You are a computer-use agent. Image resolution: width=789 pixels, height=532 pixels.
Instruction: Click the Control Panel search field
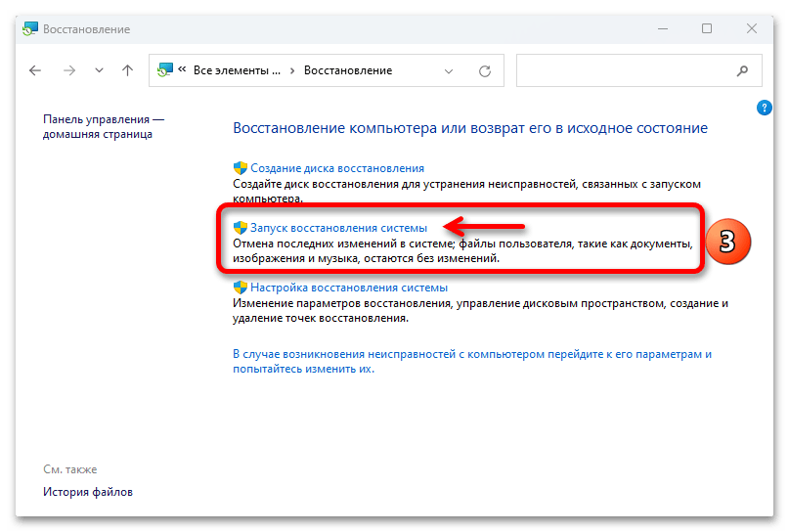coord(639,70)
